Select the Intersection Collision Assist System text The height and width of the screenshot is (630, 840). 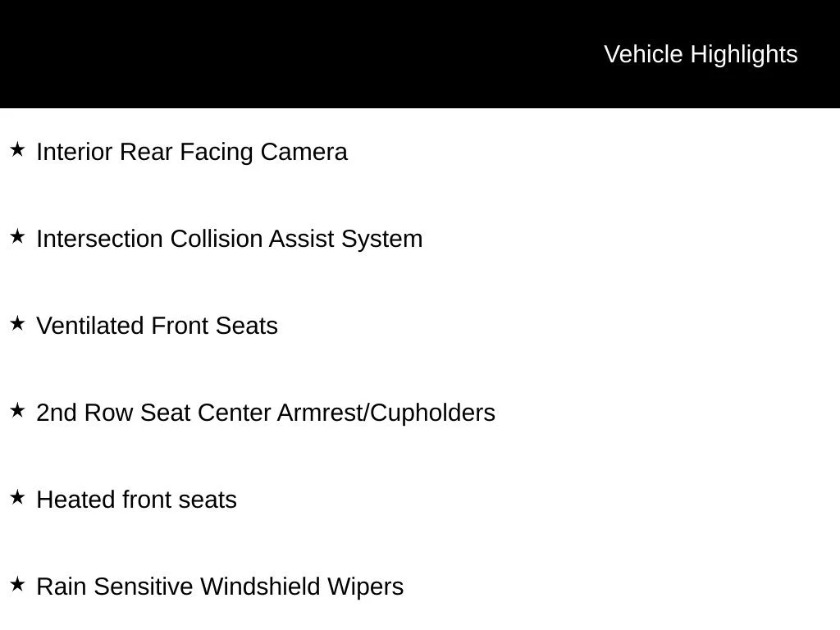click(x=230, y=239)
